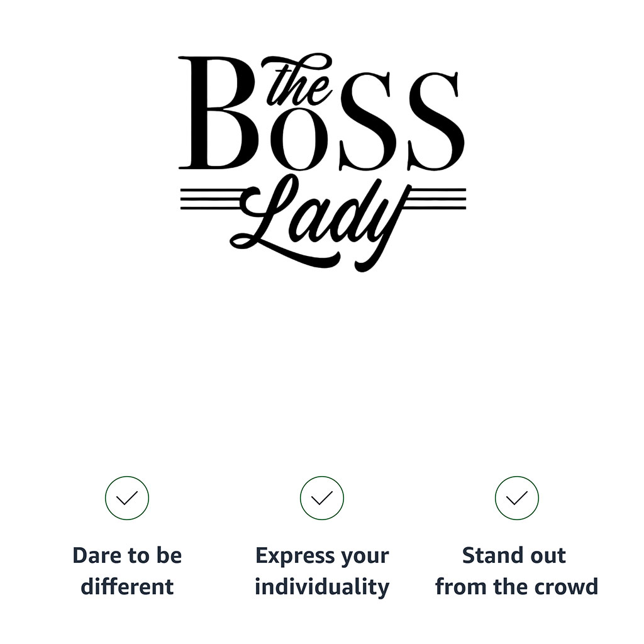This screenshot has height=644, width=644.
Task: Click the "Express your" text line
Action: click(322, 556)
